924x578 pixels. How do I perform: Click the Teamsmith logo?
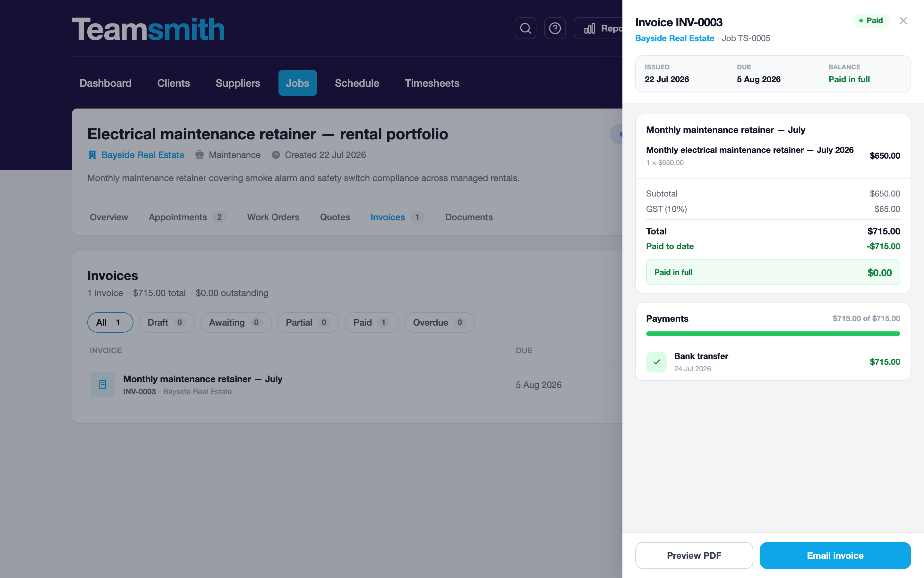148,29
